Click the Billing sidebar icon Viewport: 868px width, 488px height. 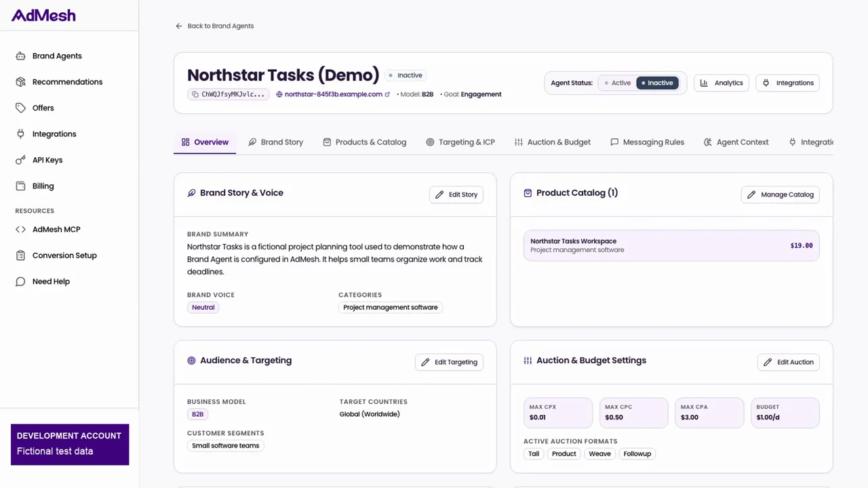pos(20,186)
